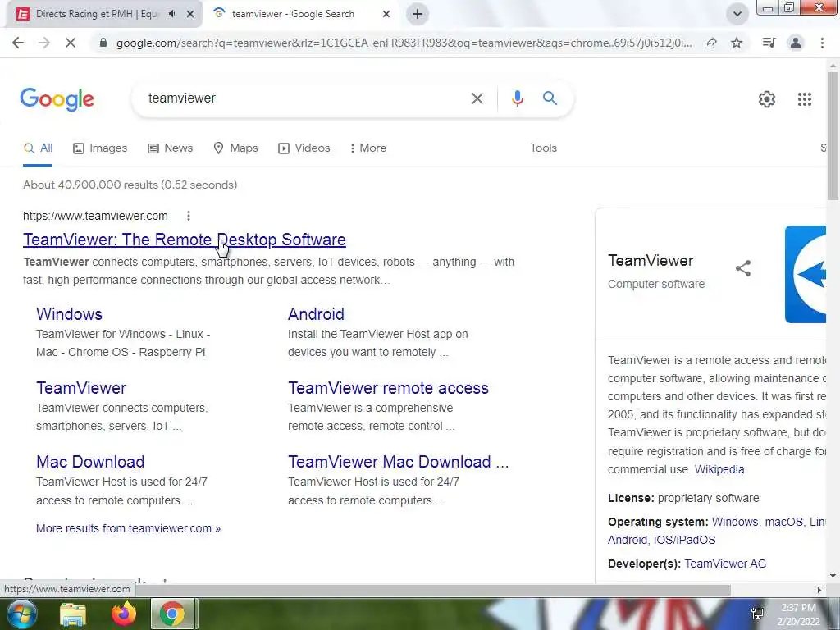Switch to News results
840x630 pixels.
[x=171, y=148]
